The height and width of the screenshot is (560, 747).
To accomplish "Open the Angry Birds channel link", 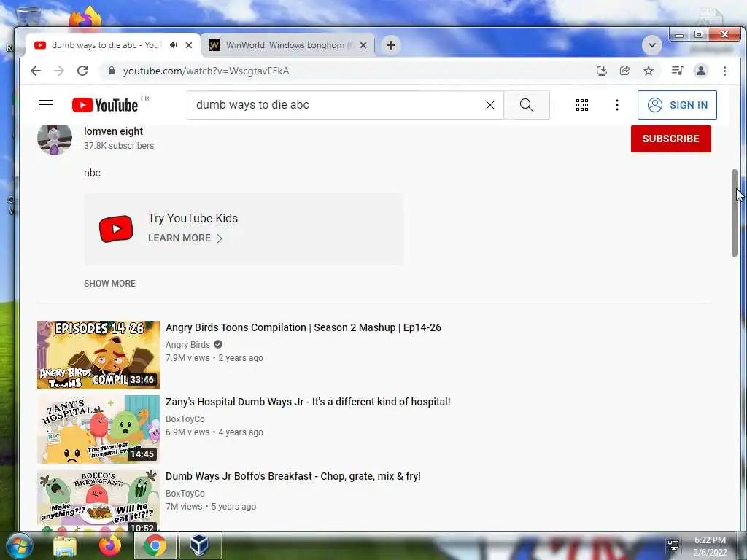I will [187, 345].
